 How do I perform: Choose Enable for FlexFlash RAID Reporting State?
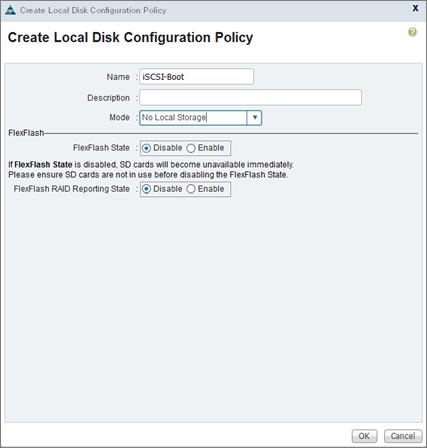pos(191,189)
